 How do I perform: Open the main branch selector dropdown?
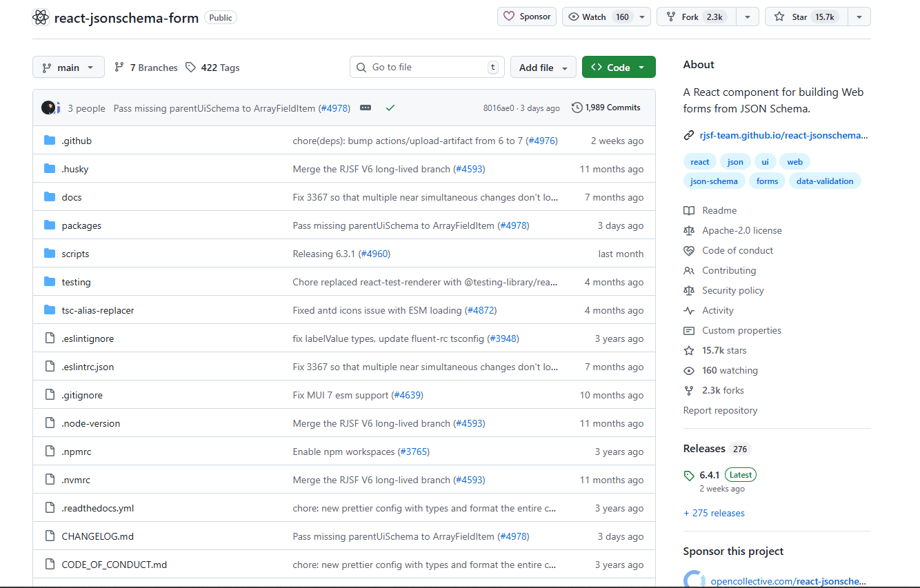[x=68, y=68]
